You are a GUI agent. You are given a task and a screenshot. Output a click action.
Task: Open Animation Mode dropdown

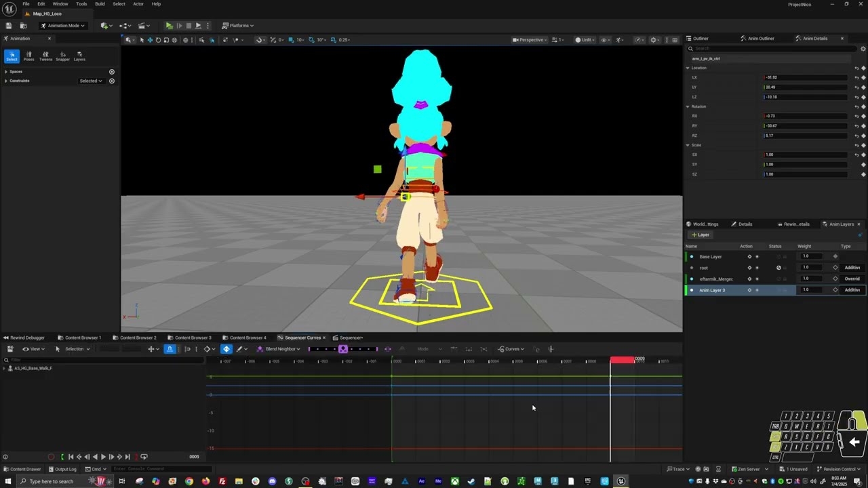(62, 26)
